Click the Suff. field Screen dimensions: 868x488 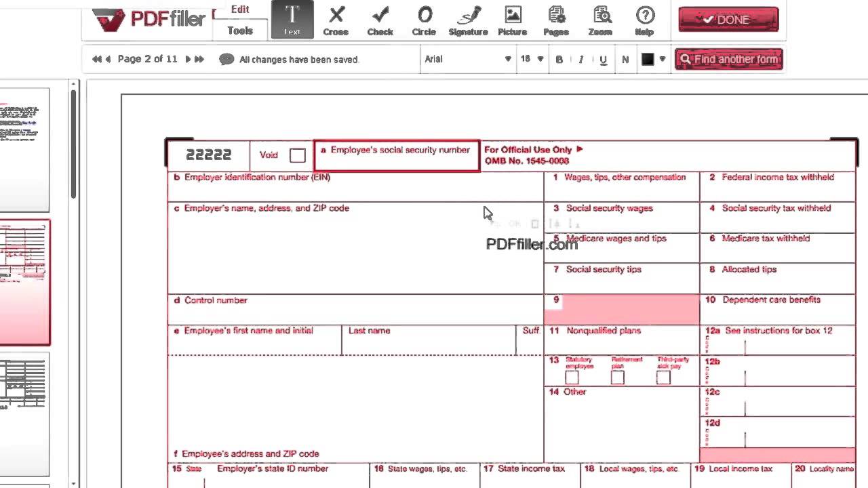pyautogui.click(x=530, y=340)
